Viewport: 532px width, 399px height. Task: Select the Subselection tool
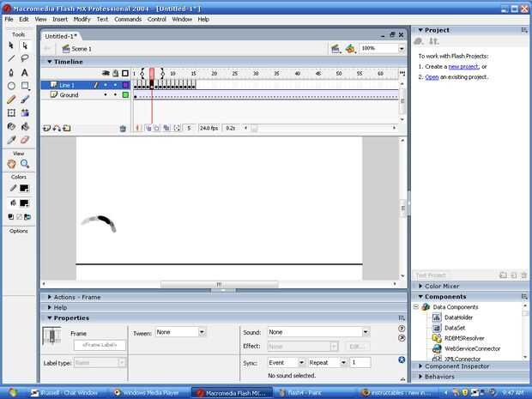tap(25, 45)
